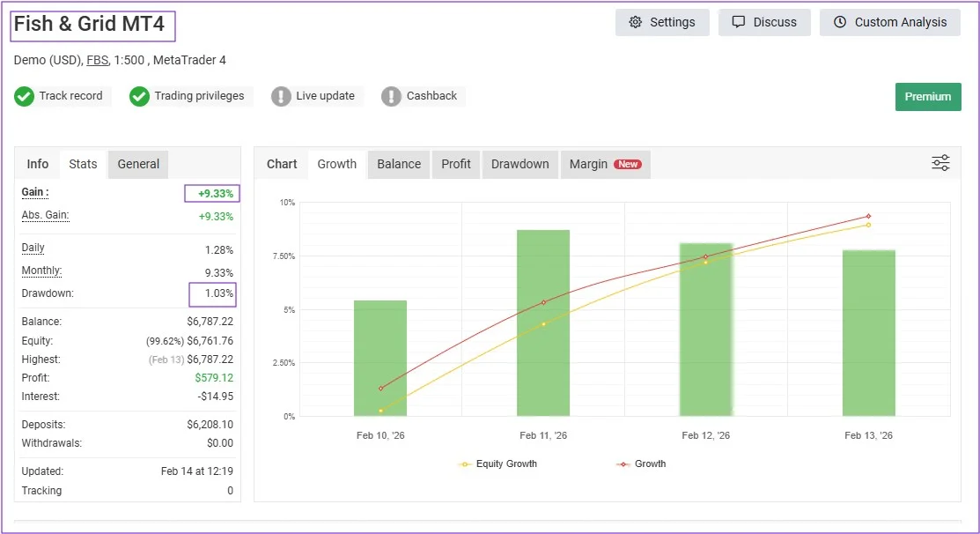The width and height of the screenshot is (980, 534).
Task: Follow the FBS broker link
Action: point(97,60)
